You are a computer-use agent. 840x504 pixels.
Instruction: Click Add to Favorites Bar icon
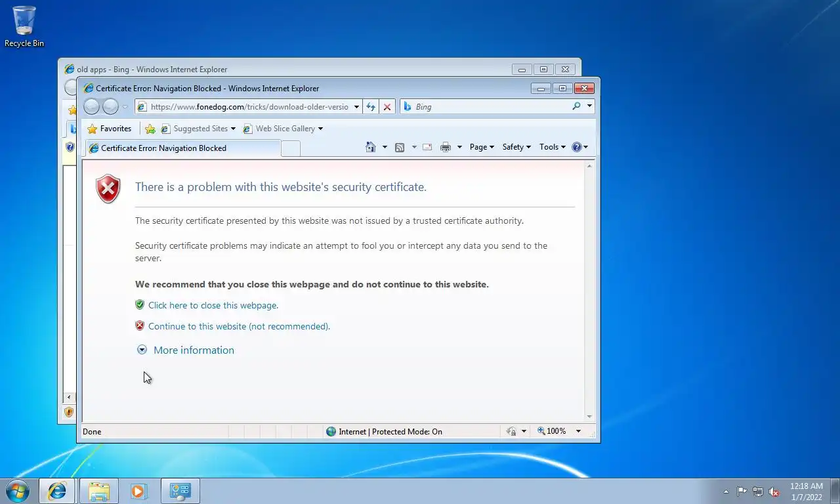click(150, 129)
